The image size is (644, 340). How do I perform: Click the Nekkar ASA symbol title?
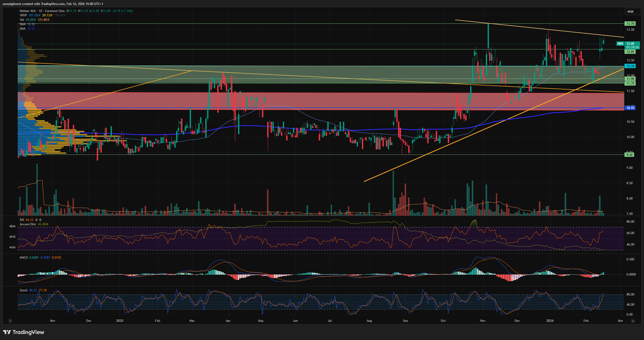28,11
